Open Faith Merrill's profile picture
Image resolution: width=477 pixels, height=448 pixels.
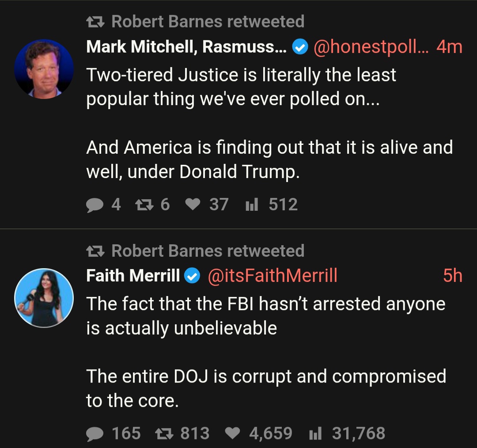44,298
